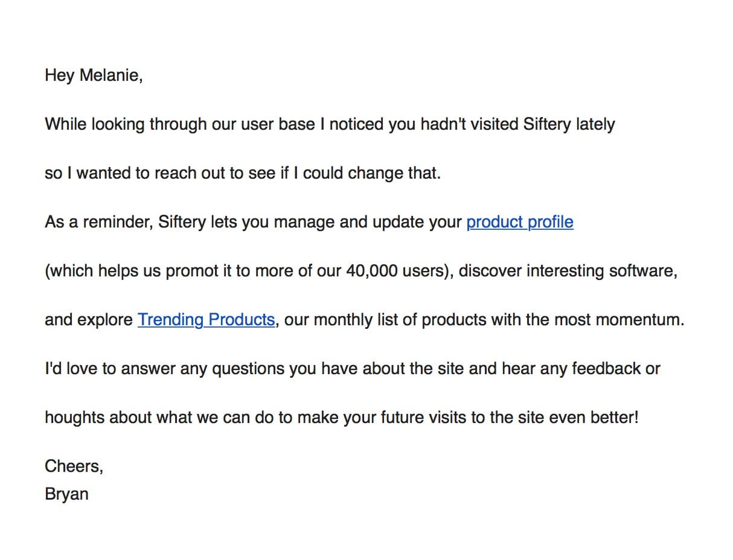Click the word "feedback" in the email body
This screenshot has height=560, width=733.
[x=606, y=368]
